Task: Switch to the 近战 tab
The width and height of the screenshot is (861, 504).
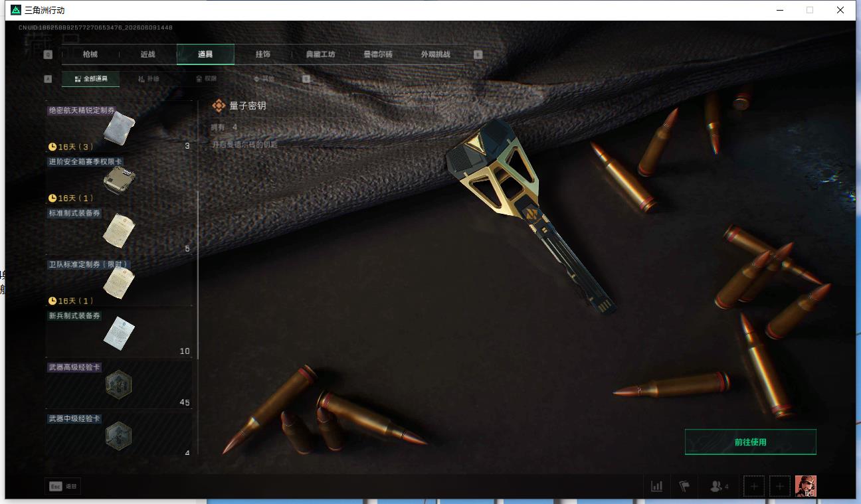Action: tap(147, 54)
